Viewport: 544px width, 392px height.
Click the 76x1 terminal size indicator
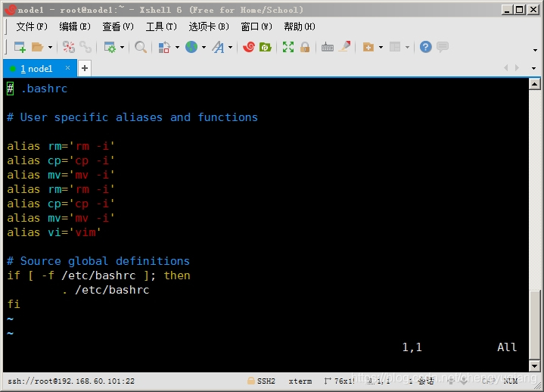tap(339, 381)
